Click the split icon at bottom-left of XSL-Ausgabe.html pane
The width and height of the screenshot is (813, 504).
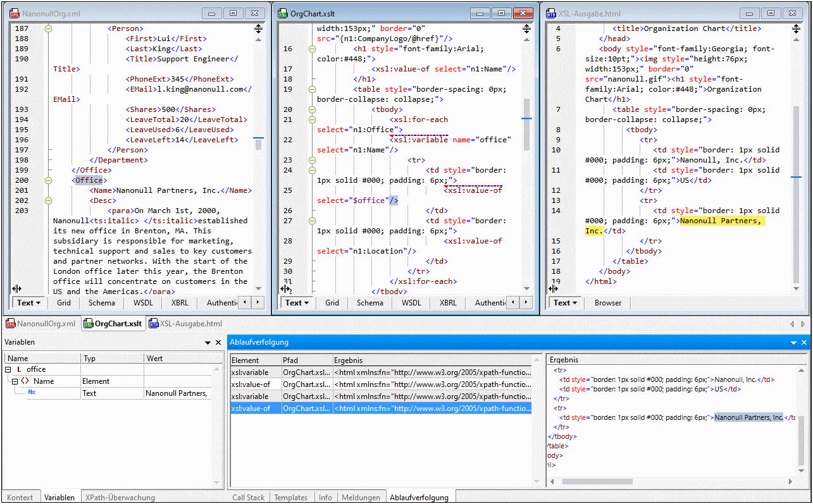pyautogui.click(x=554, y=288)
